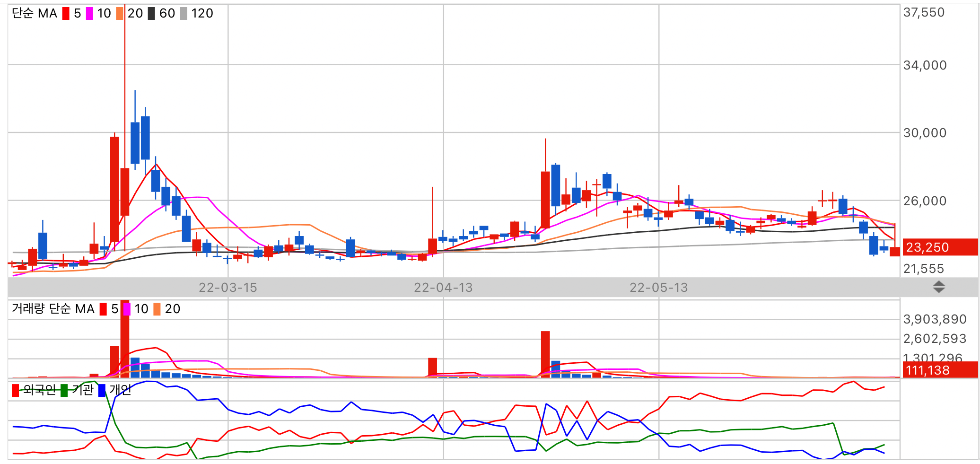Screen dimensions: 980x464
Task: Click the 30,000 price axis label
Action: point(925,133)
